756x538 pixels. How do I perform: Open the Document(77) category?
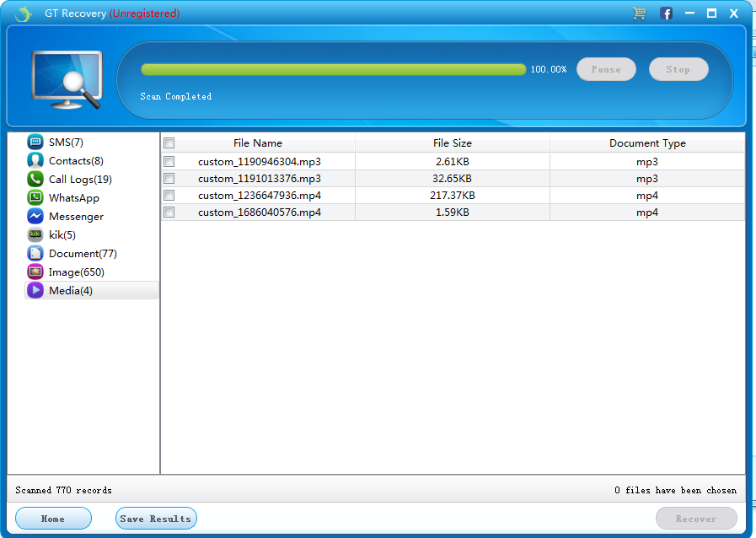click(83, 253)
